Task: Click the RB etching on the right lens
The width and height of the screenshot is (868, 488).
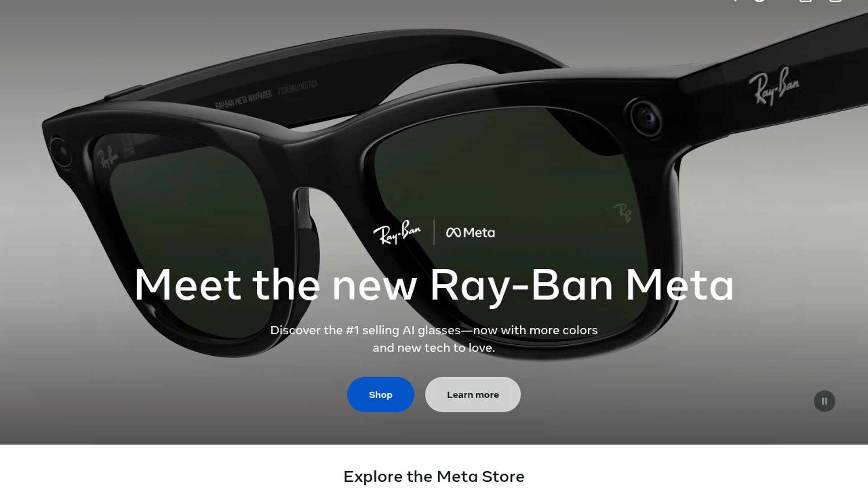Action: pyautogui.click(x=623, y=212)
